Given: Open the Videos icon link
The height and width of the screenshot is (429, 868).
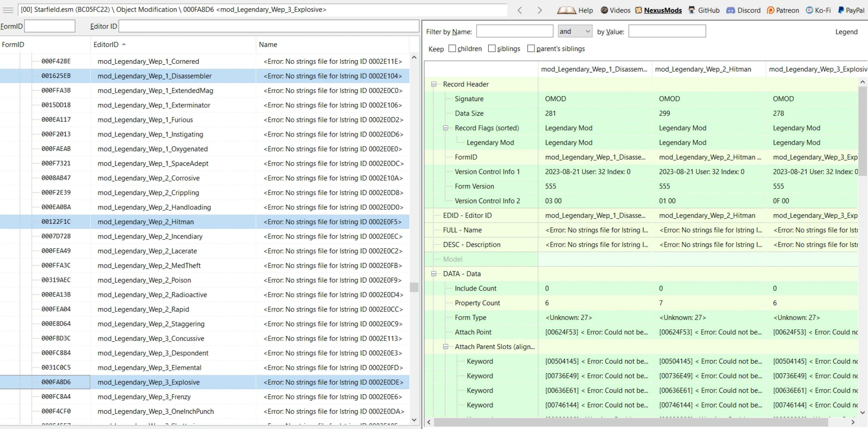Looking at the screenshot, I should point(604,10).
